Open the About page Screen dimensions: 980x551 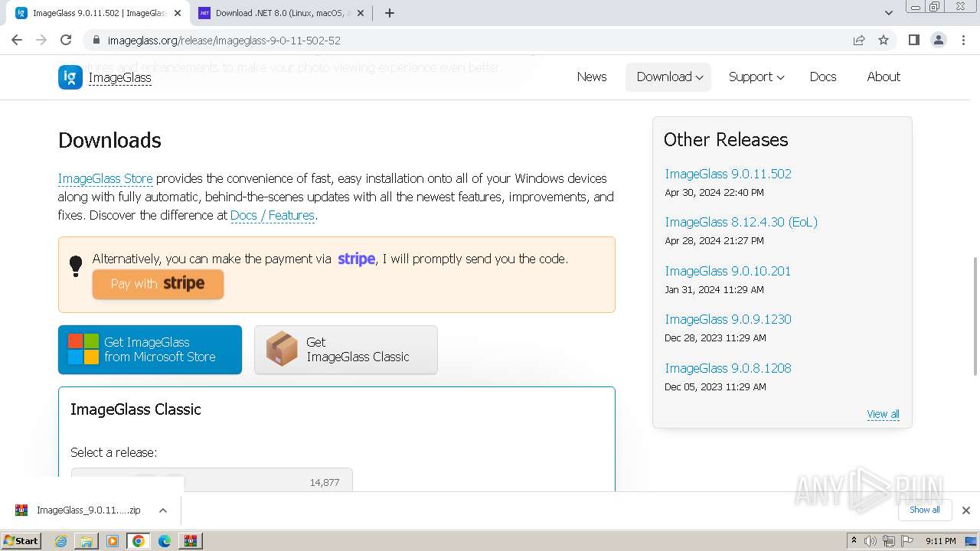coord(884,77)
